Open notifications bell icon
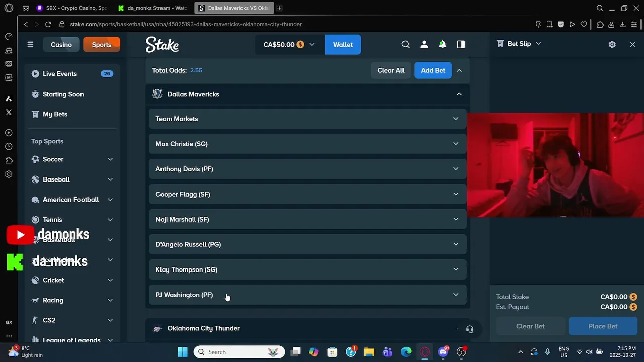Image resolution: width=644 pixels, height=362 pixels. tap(442, 45)
